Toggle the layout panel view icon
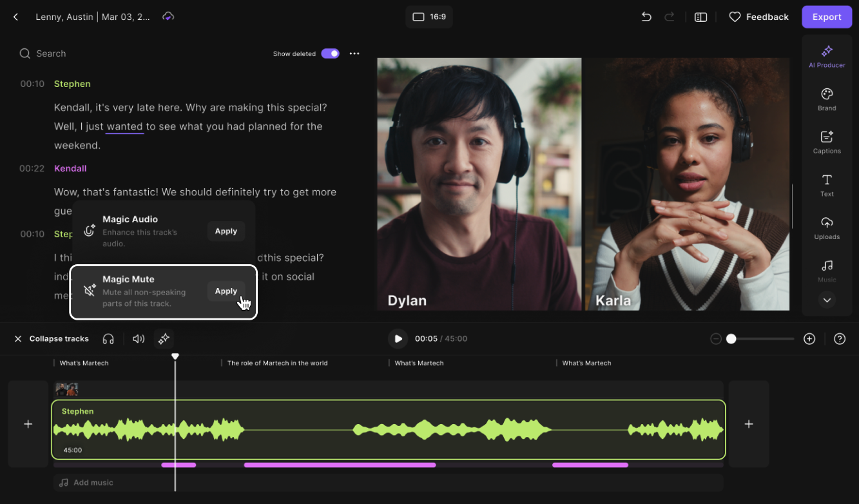Screen dimensions: 859x504 (x=700, y=17)
